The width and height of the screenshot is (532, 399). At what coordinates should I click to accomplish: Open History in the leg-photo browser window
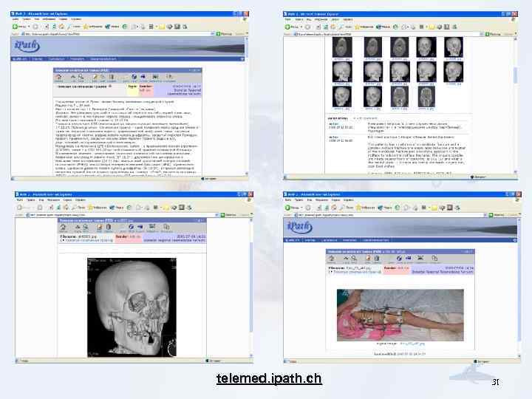pos(398,208)
